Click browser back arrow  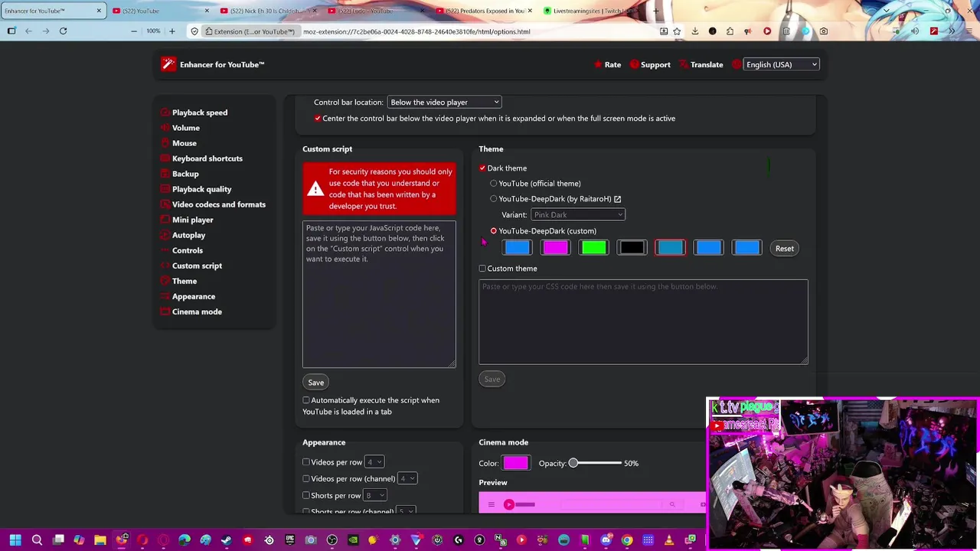(x=28, y=31)
